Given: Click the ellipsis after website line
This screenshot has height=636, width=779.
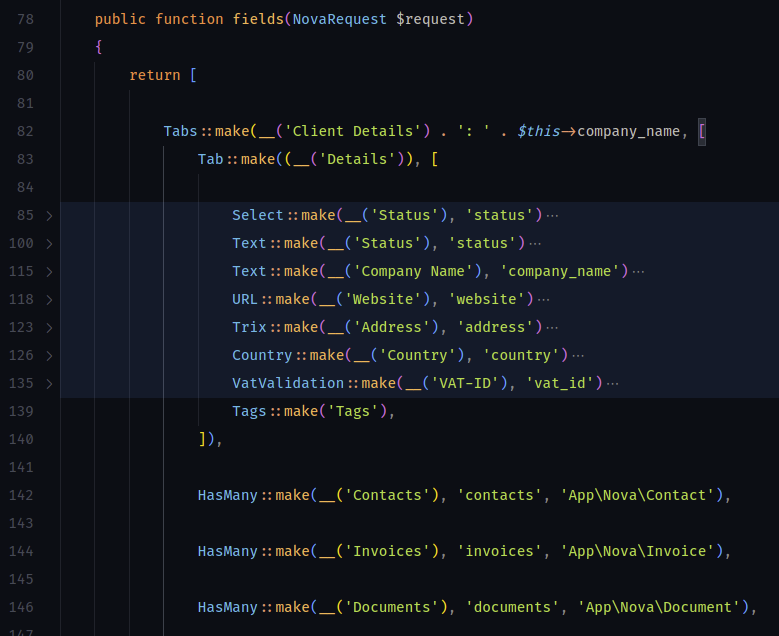Looking at the screenshot, I should click(544, 300).
